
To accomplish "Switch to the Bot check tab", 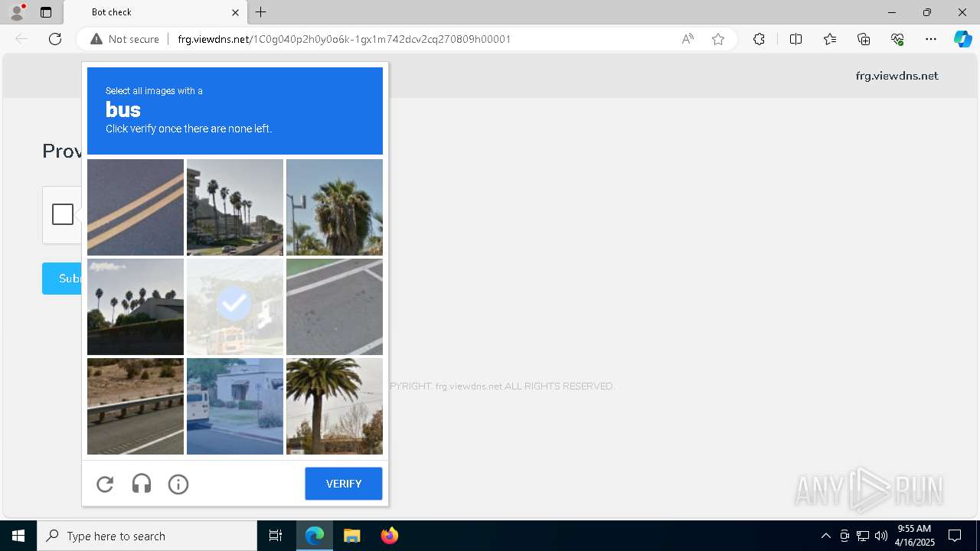I will point(155,12).
